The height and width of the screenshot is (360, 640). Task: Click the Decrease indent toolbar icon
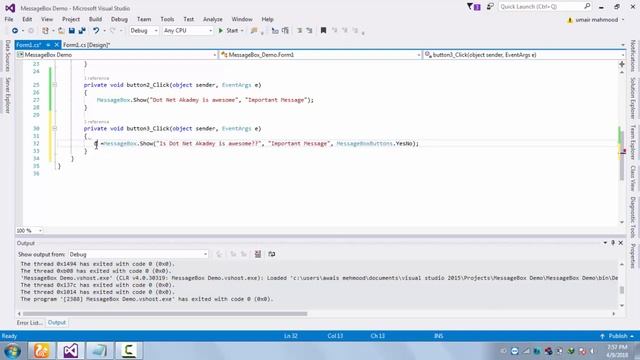(300, 31)
